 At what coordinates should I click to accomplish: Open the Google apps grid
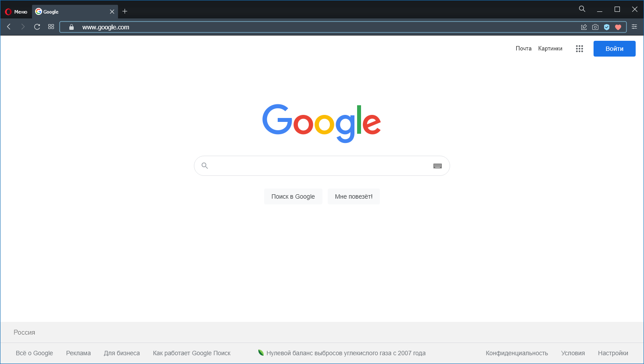[x=580, y=49]
